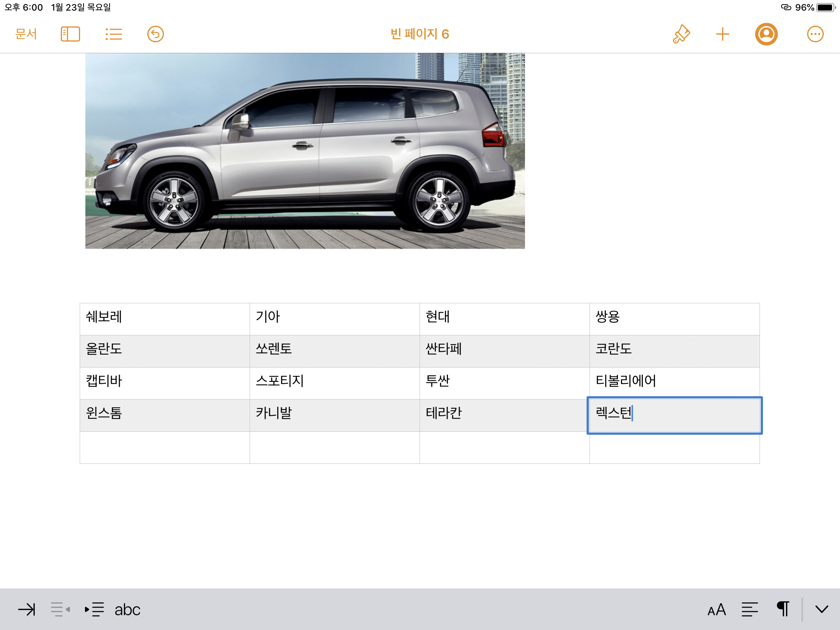Tap the Insert plus icon
This screenshot has height=630, width=840.
(722, 34)
